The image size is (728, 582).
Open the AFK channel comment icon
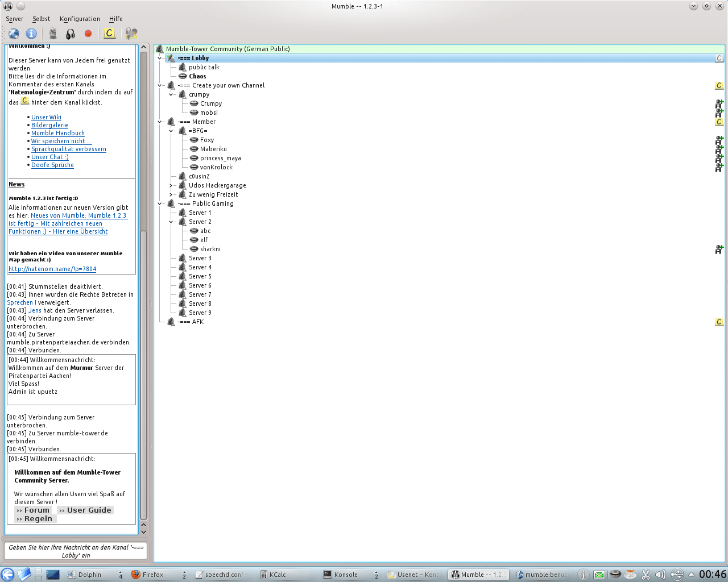point(719,322)
